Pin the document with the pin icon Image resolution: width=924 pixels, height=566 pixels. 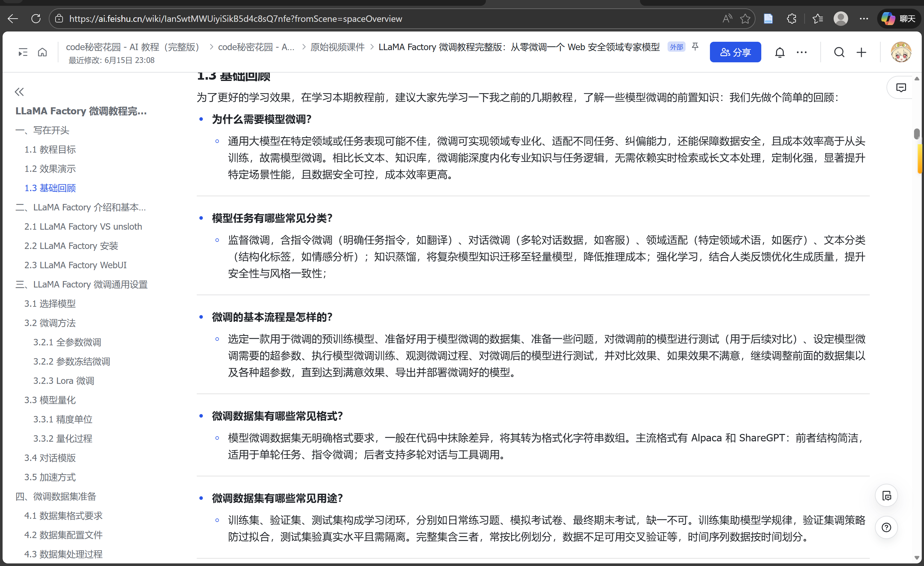pos(695,47)
